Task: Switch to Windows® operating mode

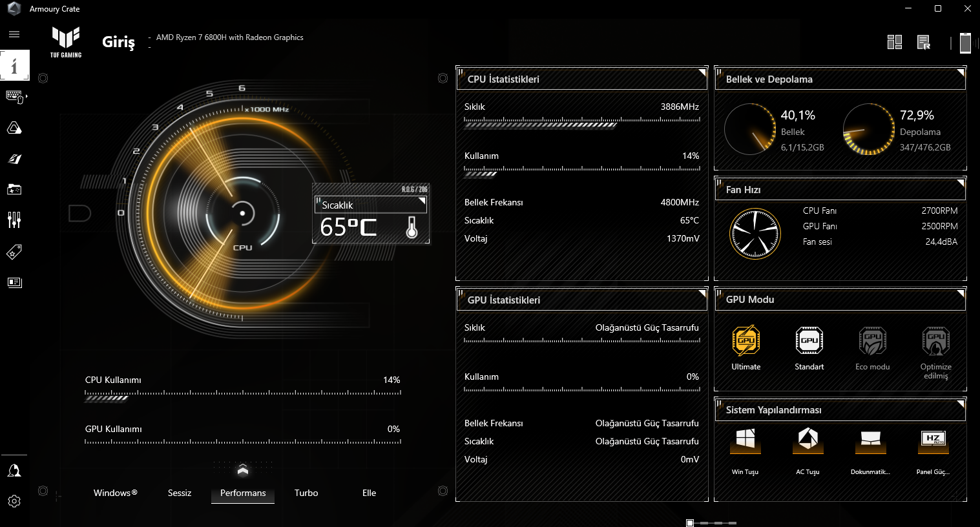Action: [116, 493]
